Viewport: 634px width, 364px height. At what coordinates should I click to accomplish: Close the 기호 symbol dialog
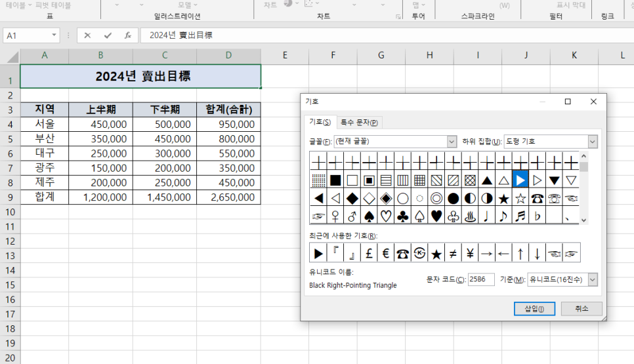(593, 102)
